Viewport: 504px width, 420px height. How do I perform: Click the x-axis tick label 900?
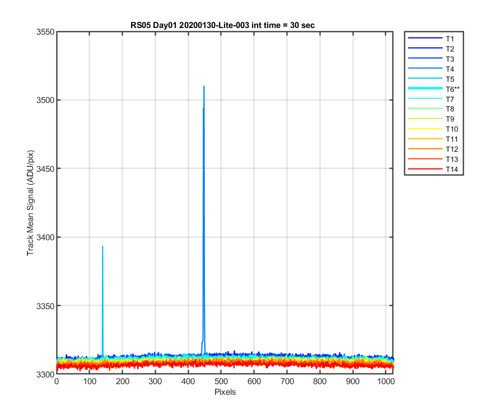(x=353, y=381)
